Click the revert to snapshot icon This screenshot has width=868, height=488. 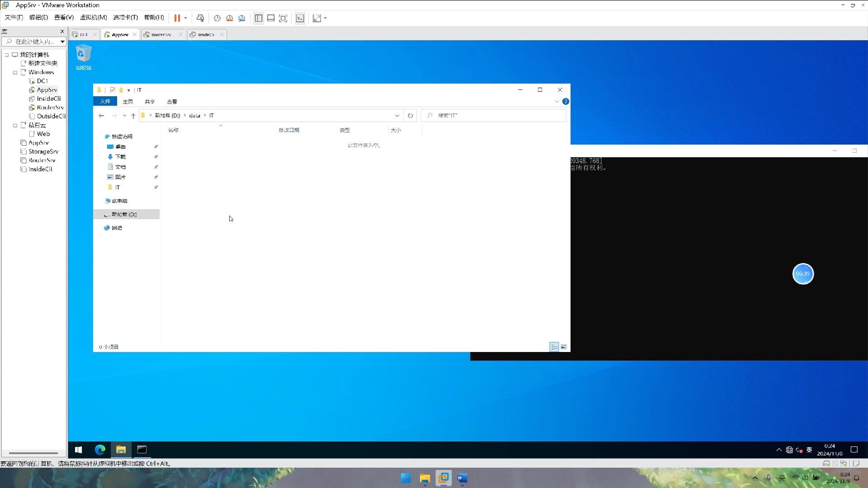coord(230,18)
